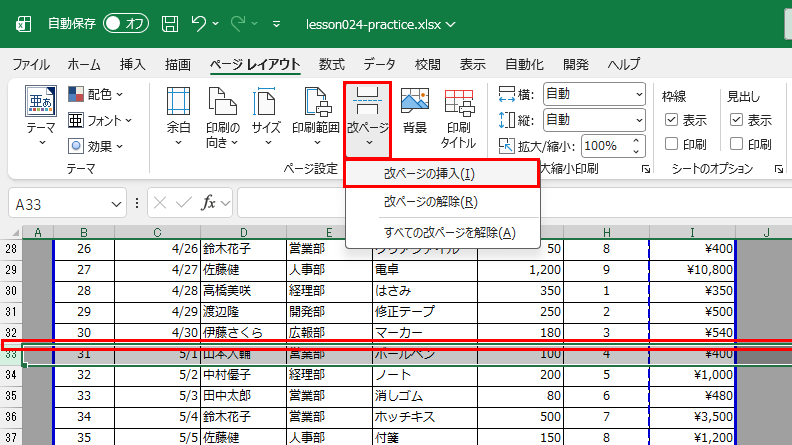Select 改ページの挿入(I) menu item
This screenshot has height=445, width=792.
point(442,174)
